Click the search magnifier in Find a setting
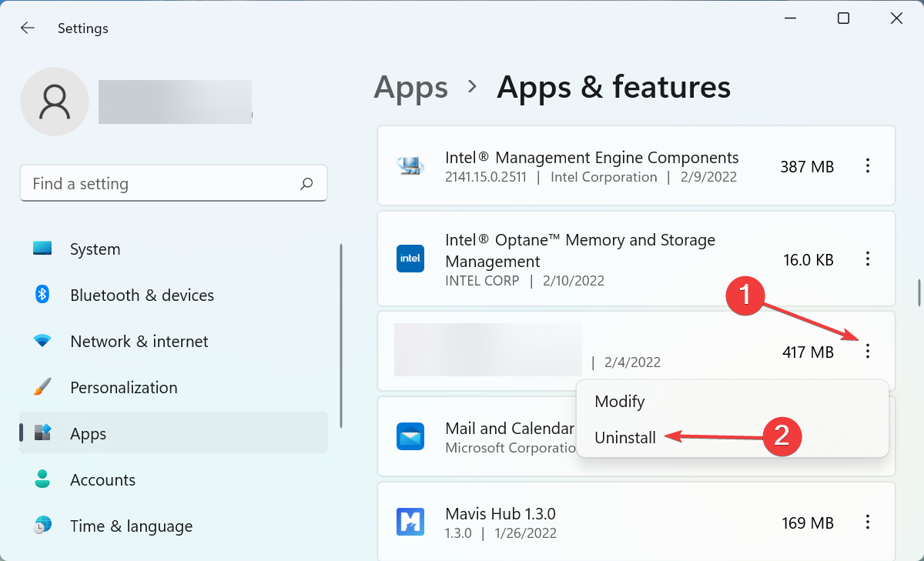924x561 pixels. (306, 183)
